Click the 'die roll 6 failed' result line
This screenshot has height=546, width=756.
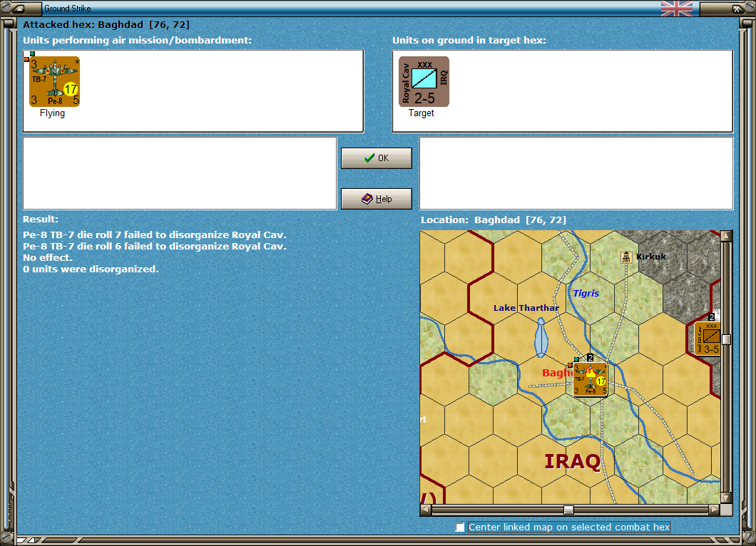pos(155,246)
